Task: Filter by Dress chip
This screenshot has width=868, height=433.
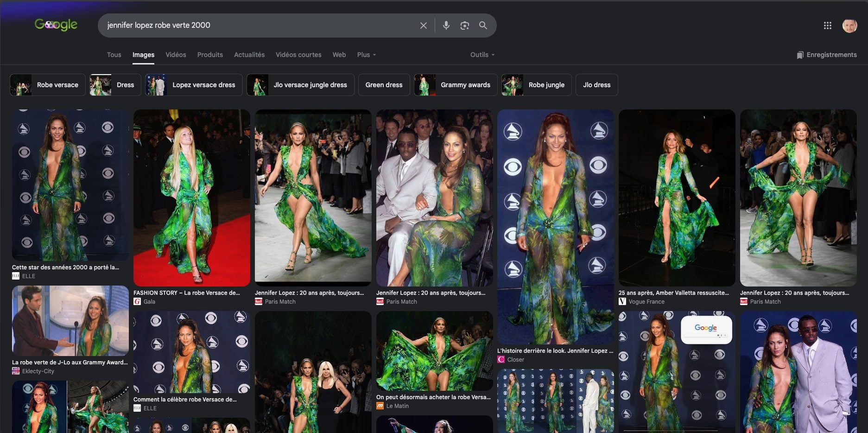Action: [x=115, y=85]
